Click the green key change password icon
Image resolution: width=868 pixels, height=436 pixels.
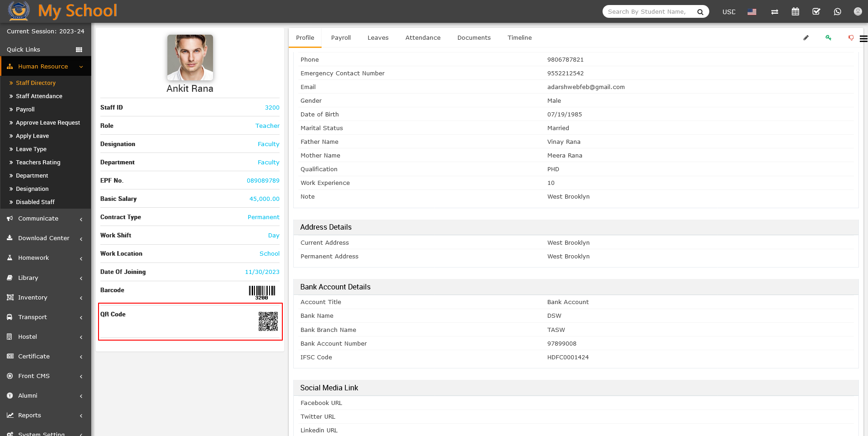828,38
